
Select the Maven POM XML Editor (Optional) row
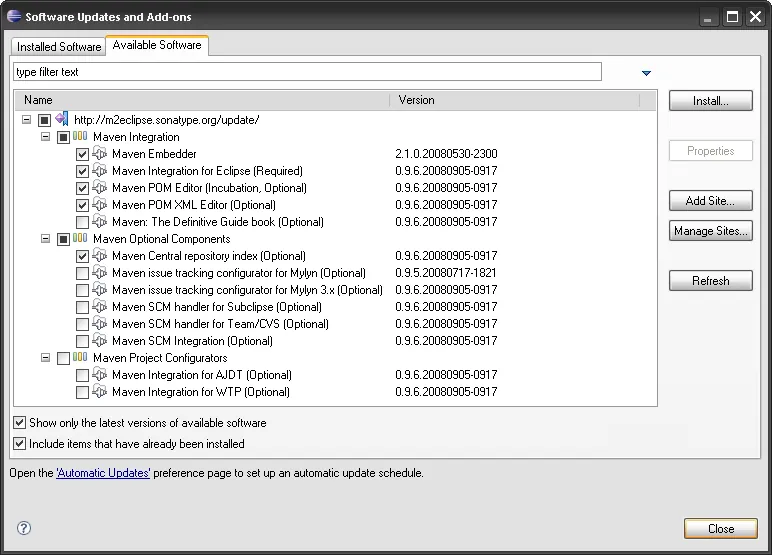[194, 204]
